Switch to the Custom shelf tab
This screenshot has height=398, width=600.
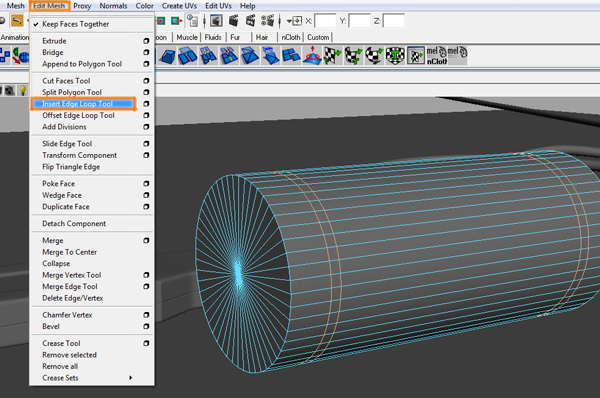click(318, 37)
